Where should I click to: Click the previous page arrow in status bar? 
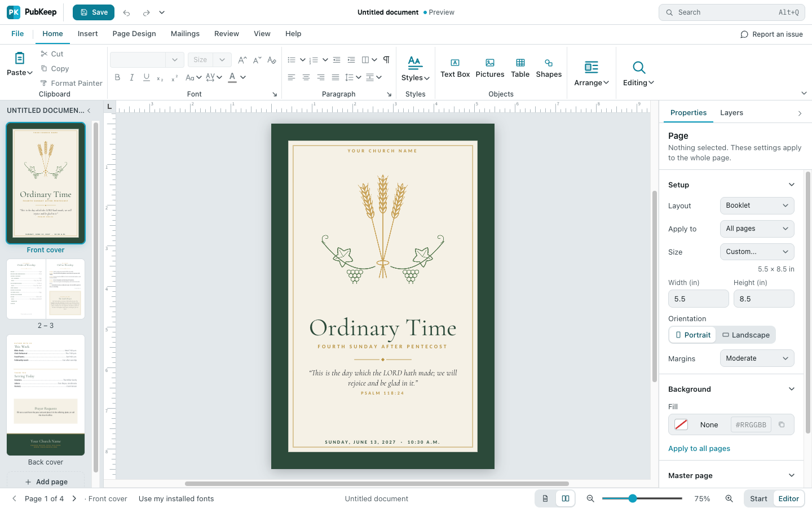pyautogui.click(x=14, y=498)
